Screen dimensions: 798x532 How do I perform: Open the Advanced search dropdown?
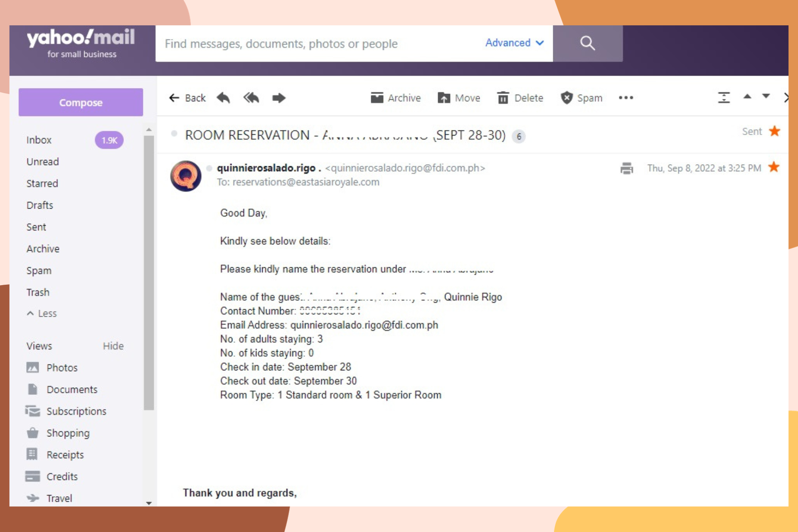tap(514, 43)
